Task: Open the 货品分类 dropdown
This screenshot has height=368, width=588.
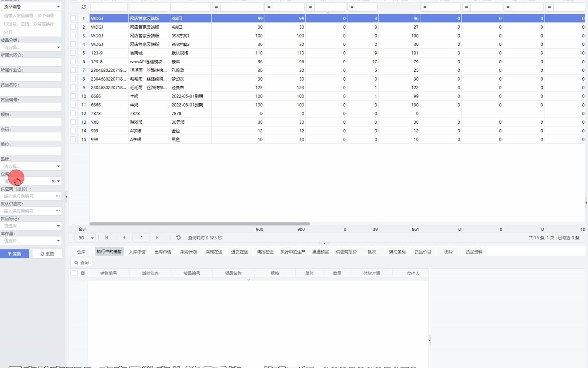Action: (31, 47)
